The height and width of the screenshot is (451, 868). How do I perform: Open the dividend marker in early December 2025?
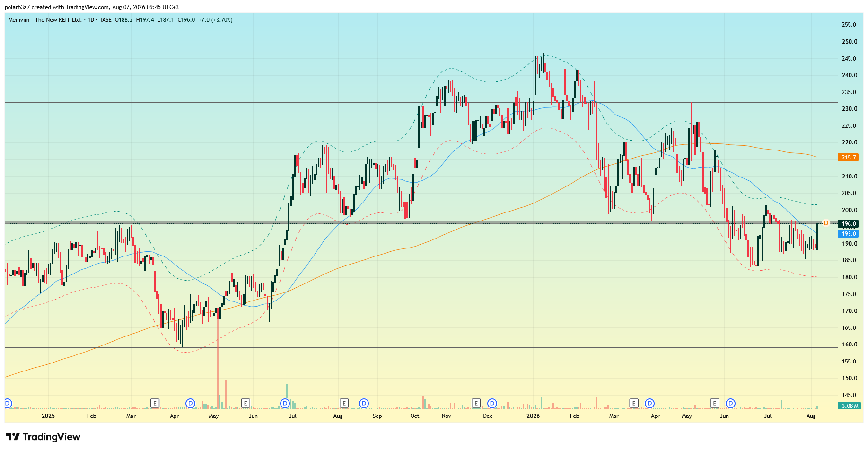[x=492, y=403]
